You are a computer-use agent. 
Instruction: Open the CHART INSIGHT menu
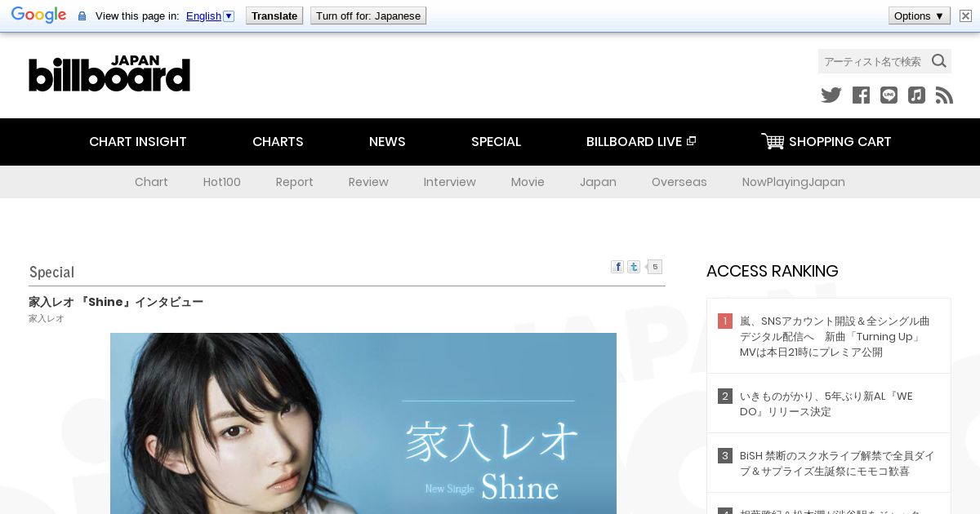pos(138,141)
